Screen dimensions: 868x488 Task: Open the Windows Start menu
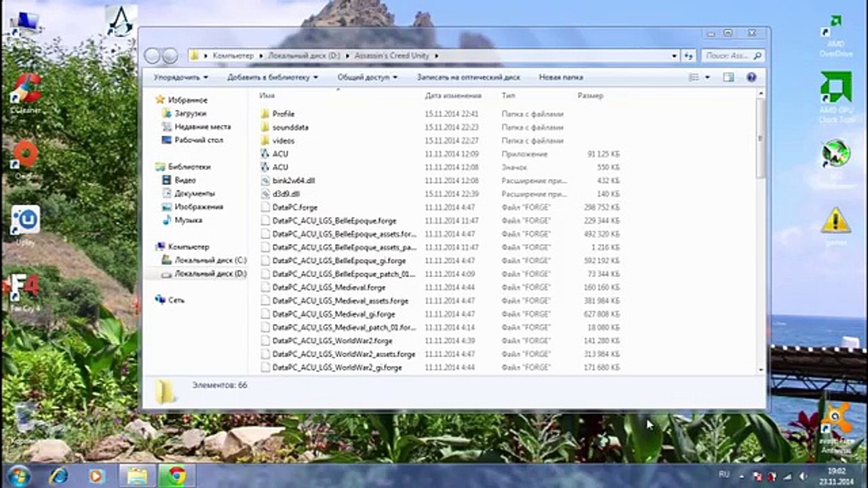click(18, 475)
